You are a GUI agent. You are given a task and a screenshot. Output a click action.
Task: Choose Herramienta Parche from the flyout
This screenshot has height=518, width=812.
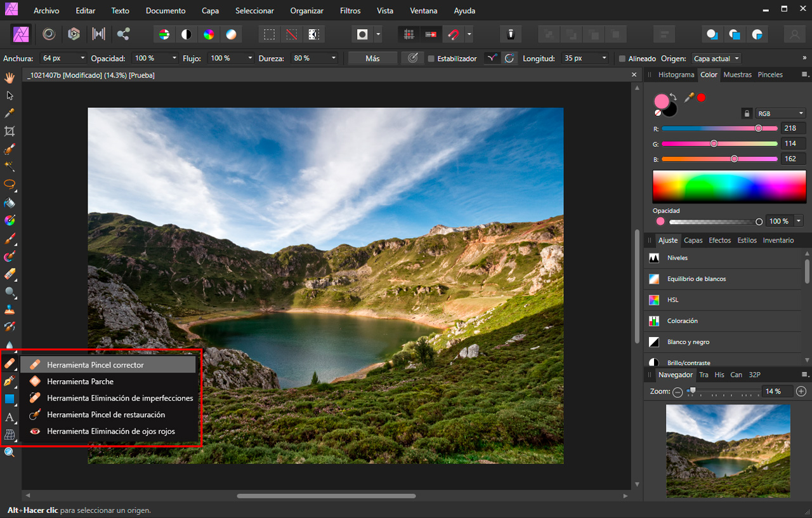tap(80, 382)
